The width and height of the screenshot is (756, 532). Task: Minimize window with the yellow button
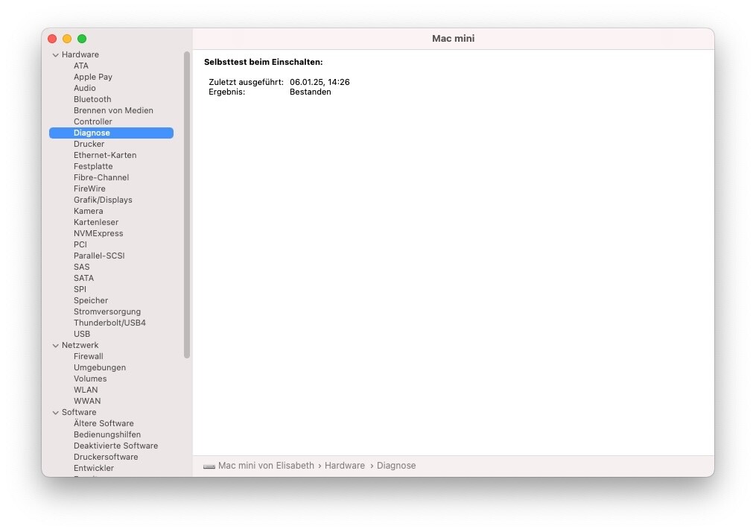tap(67, 39)
